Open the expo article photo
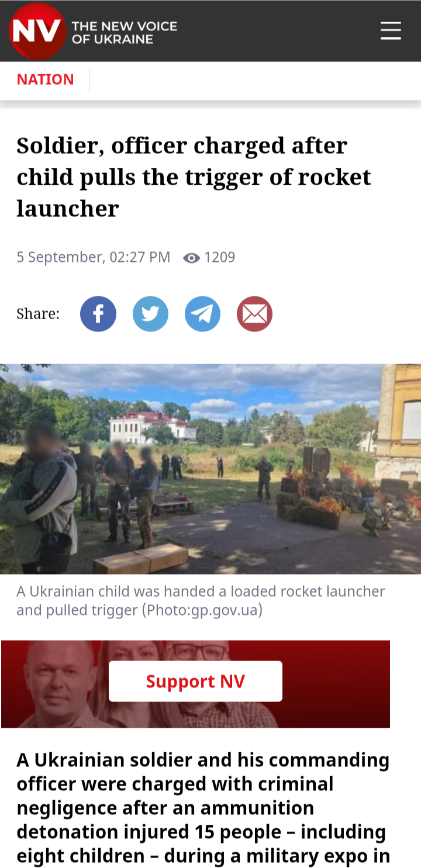The width and height of the screenshot is (421, 868). point(210,469)
